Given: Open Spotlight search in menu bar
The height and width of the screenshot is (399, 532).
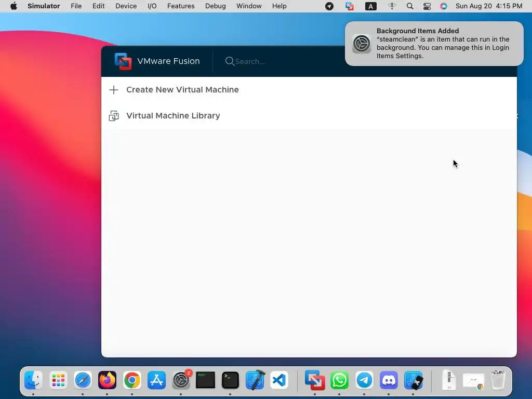Looking at the screenshot, I should (410, 6).
